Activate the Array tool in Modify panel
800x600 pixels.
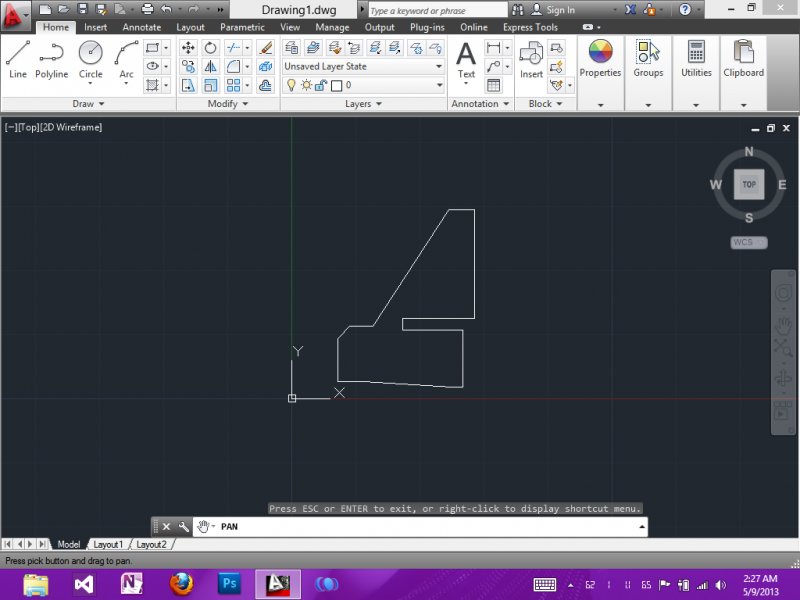[233, 85]
